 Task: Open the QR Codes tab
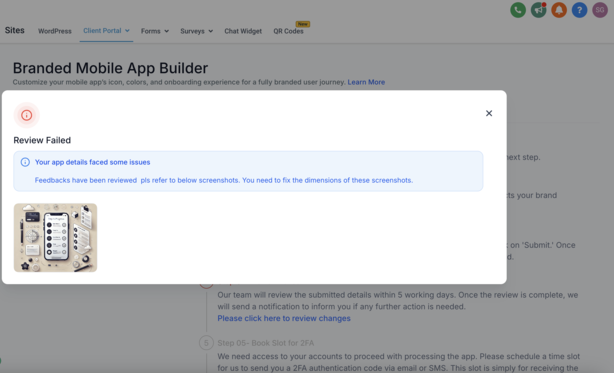point(288,31)
